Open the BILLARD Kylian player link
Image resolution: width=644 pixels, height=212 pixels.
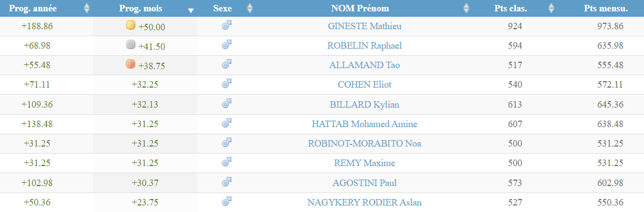pyautogui.click(x=364, y=104)
